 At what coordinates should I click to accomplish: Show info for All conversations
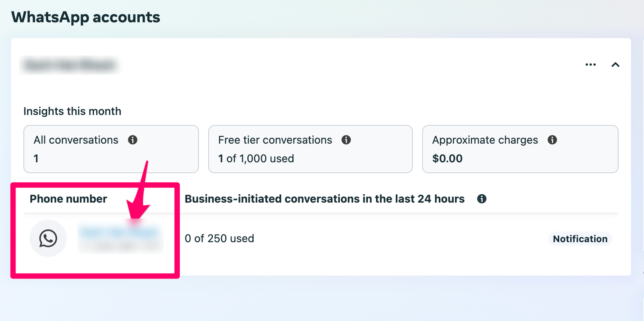pyautogui.click(x=133, y=140)
